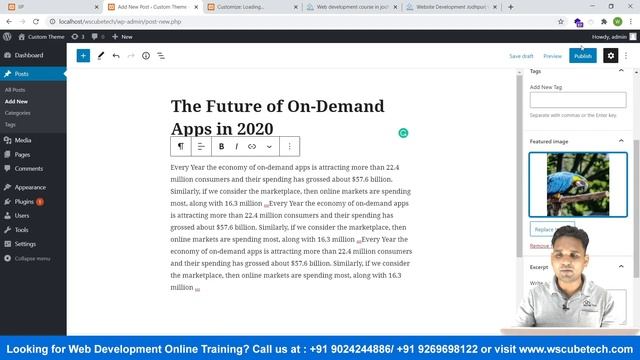This screenshot has height=360, width=640.
Task: Insert a link with the link icon
Action: tap(252, 146)
